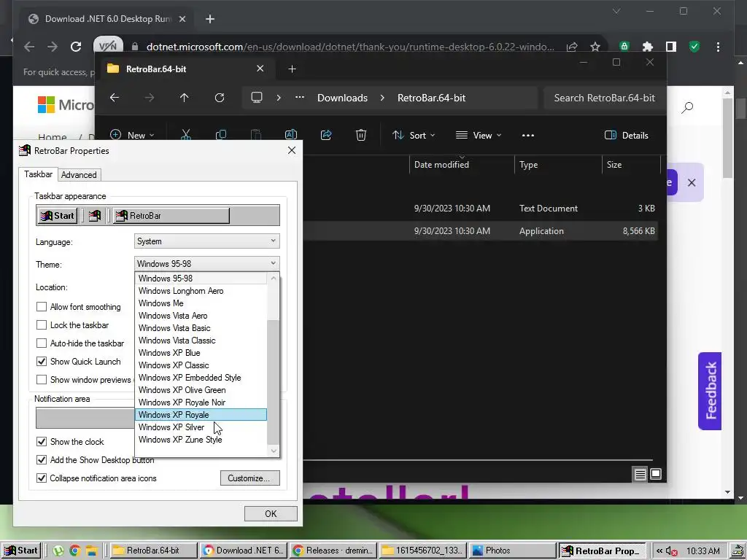Open new Chrome tab with plus
Image resolution: width=747 pixels, height=560 pixels.
coord(210,19)
